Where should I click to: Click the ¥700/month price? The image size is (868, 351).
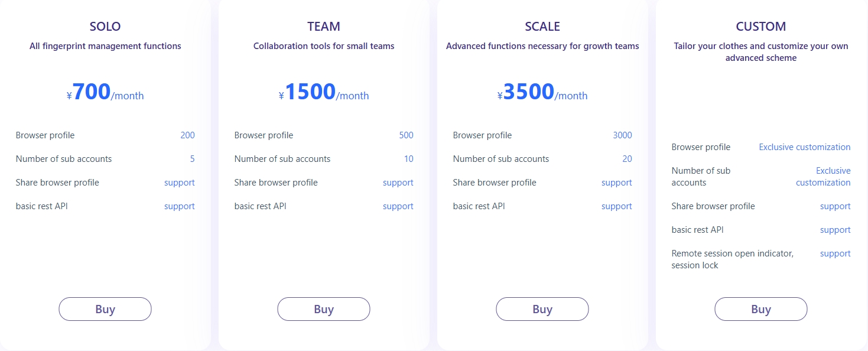pyautogui.click(x=105, y=93)
